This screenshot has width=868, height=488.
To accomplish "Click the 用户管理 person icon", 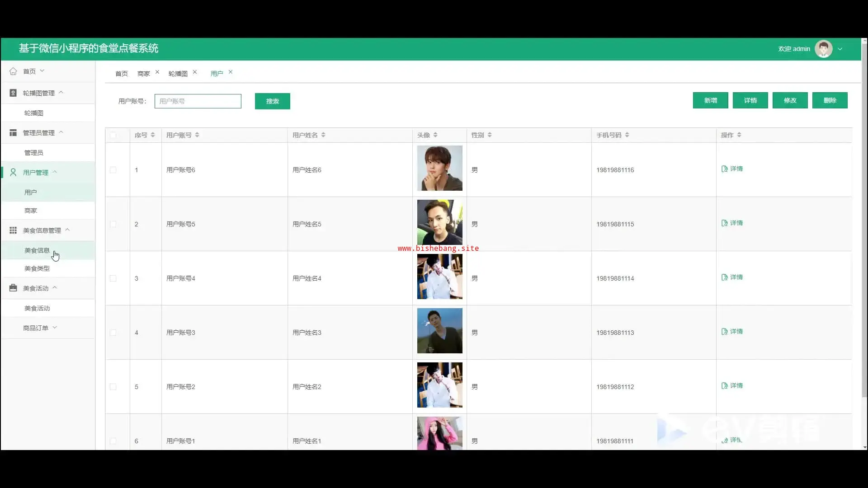I will tap(13, 173).
